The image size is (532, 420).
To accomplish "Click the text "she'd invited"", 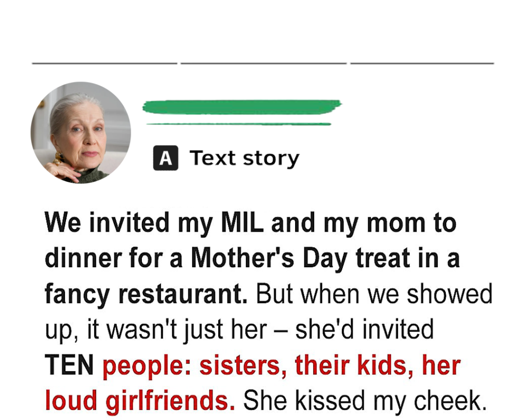I will [364, 329].
